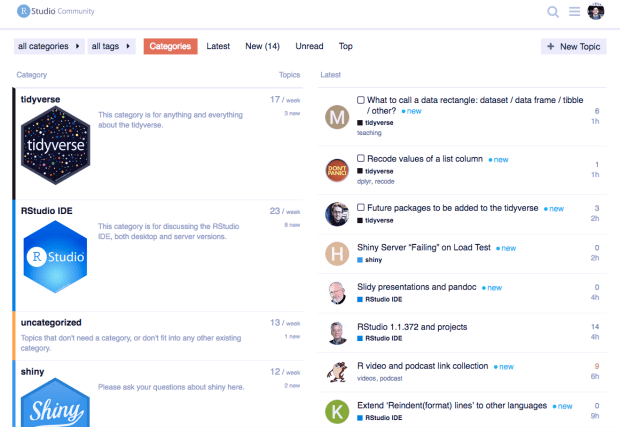This screenshot has width=620, height=427.
Task: Click the Don't Panic user avatar
Action: coord(338,168)
